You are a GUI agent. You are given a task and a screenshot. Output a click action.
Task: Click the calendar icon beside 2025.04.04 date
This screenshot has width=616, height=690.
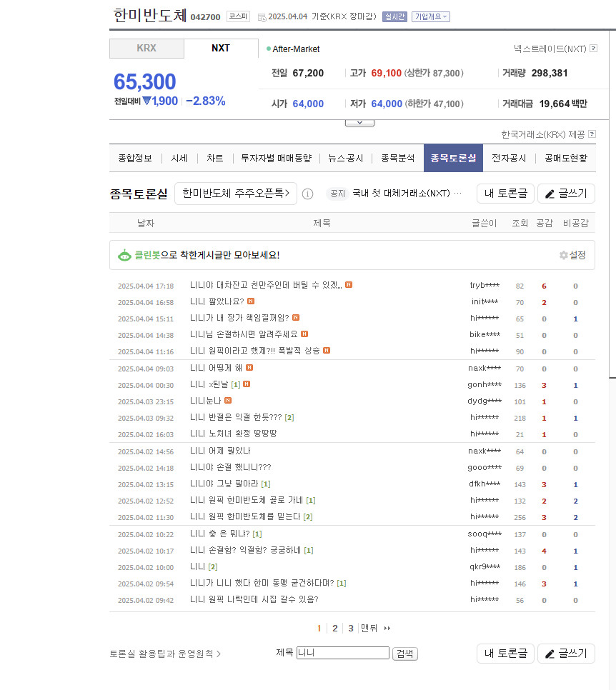[x=262, y=18]
